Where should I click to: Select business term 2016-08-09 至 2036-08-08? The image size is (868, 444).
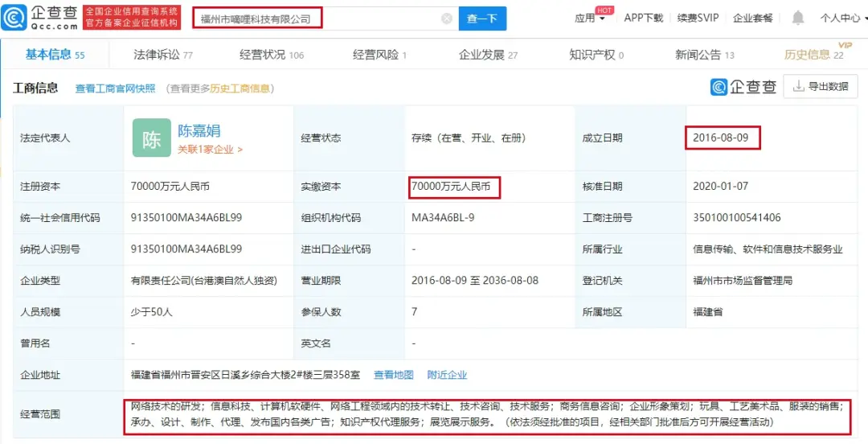pos(475,281)
